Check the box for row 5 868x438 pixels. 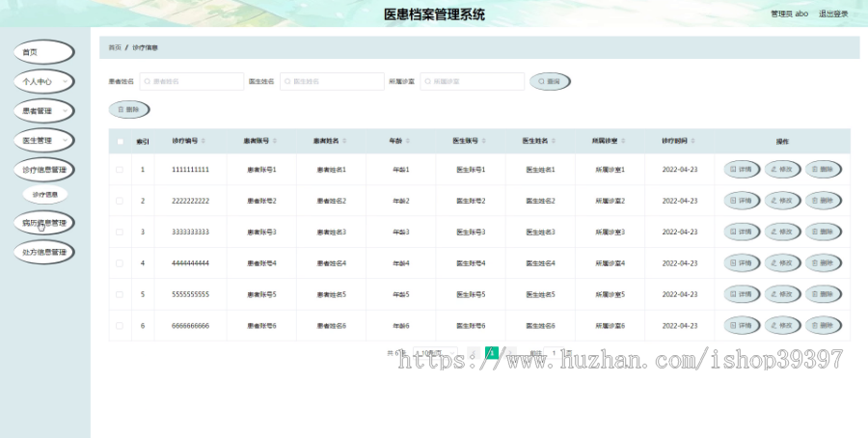coord(120,294)
